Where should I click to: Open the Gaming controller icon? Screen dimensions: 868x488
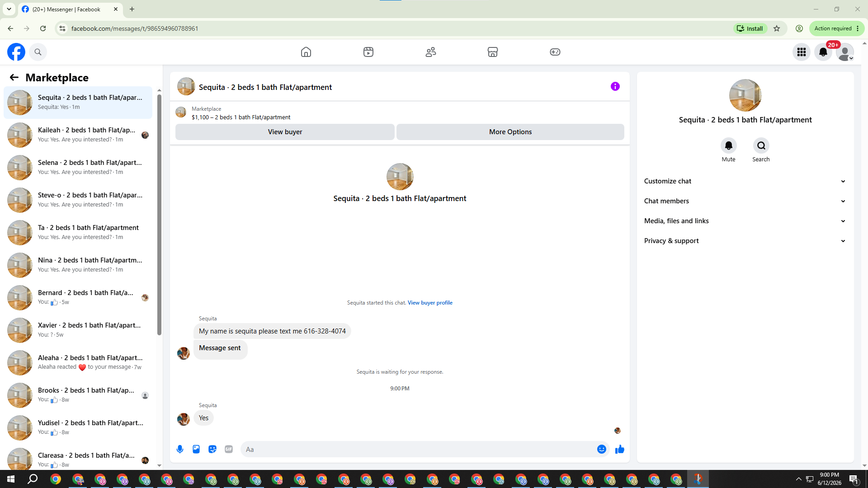555,52
